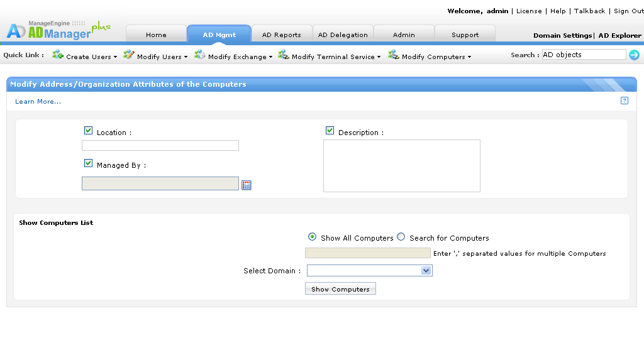
Task: Click inside the Description text area
Action: pyautogui.click(x=401, y=166)
